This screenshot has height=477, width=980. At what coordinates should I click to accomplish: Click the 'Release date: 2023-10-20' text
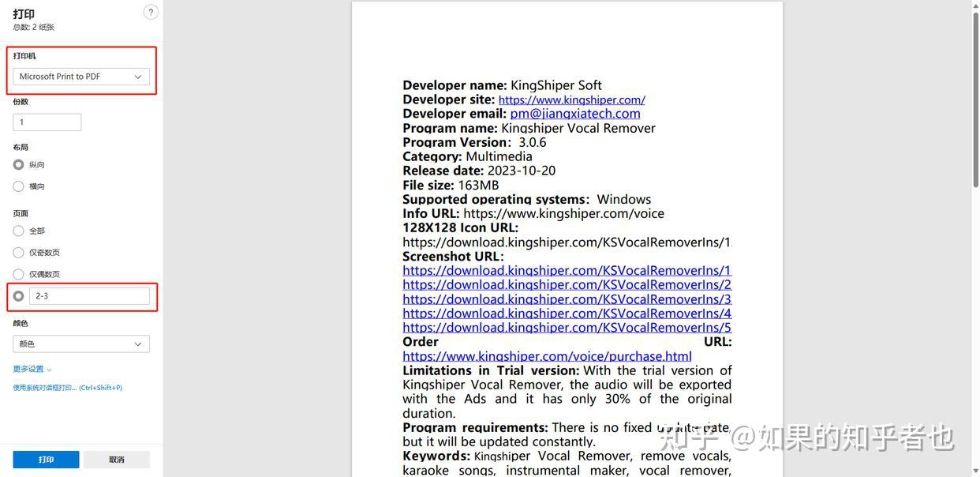coord(479,171)
